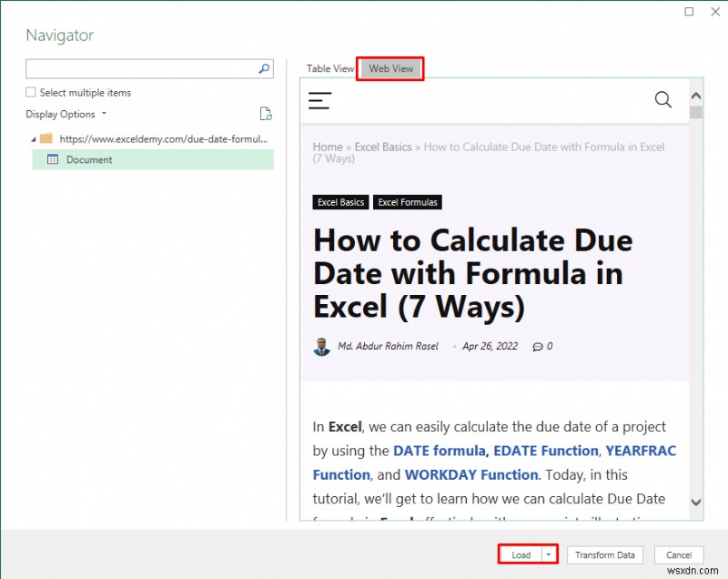Enable the Select multiple items checkbox
Screen dimensions: 728x579
pos(29,92)
